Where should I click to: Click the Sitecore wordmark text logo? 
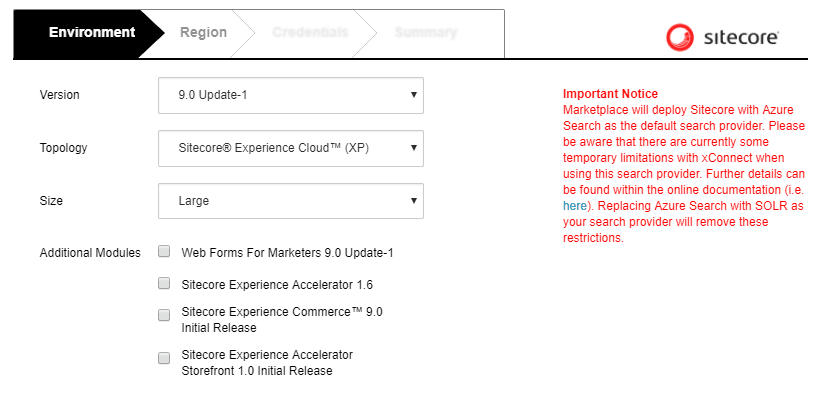click(x=741, y=38)
